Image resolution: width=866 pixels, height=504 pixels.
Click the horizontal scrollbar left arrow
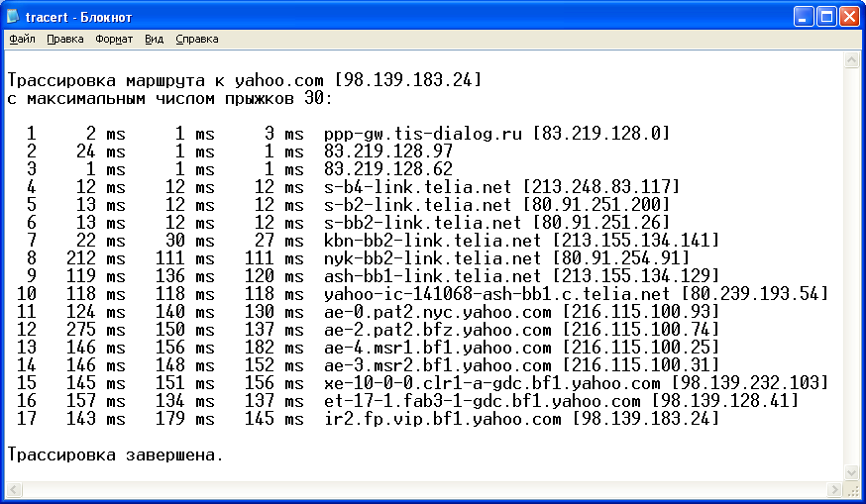14,490
